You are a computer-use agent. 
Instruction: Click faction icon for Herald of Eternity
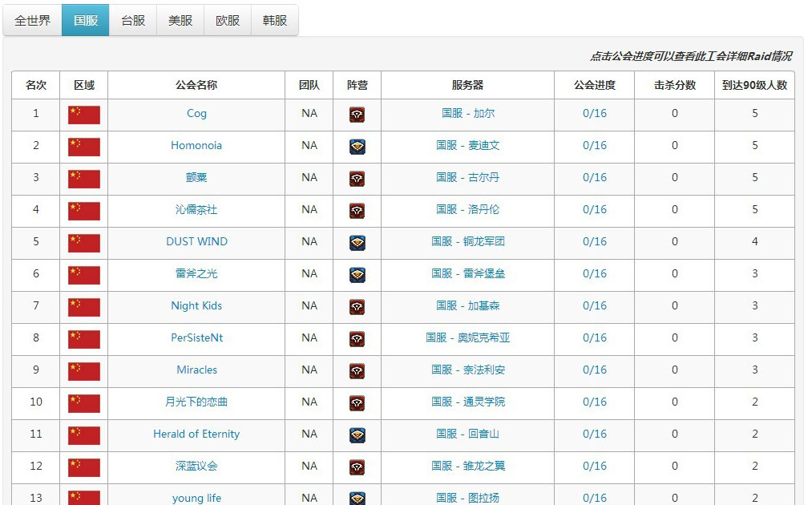[357, 435]
